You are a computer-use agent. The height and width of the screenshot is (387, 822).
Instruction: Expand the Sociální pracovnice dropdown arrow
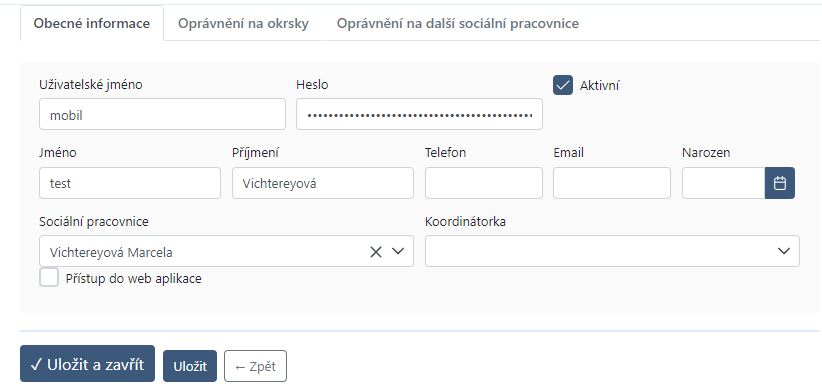point(398,251)
